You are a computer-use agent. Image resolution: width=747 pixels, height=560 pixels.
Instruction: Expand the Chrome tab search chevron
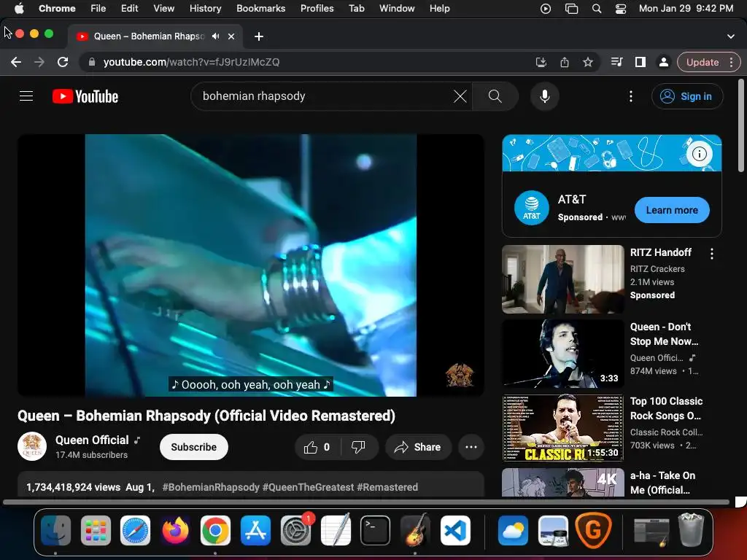click(x=731, y=36)
